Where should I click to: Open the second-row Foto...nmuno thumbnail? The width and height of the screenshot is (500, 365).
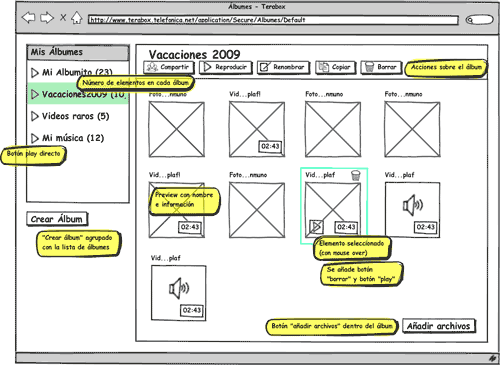(x=257, y=210)
